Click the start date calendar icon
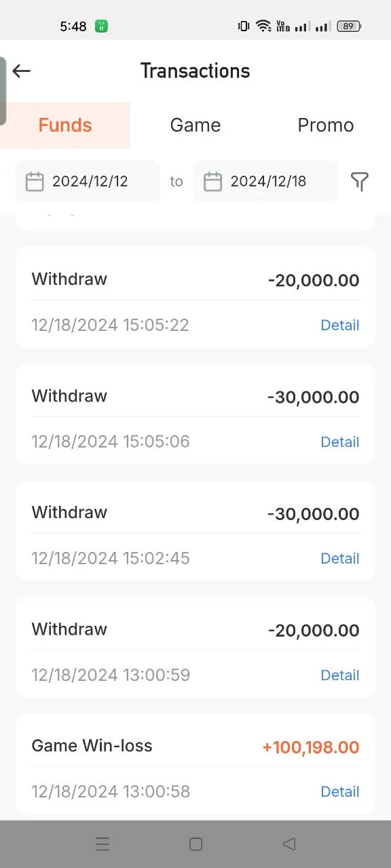The height and width of the screenshot is (868, 391). pyautogui.click(x=35, y=181)
